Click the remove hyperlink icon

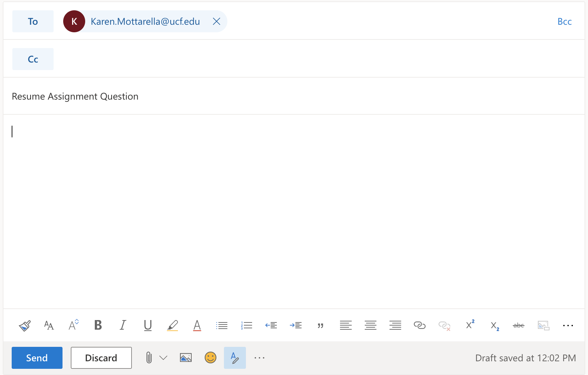tap(444, 326)
